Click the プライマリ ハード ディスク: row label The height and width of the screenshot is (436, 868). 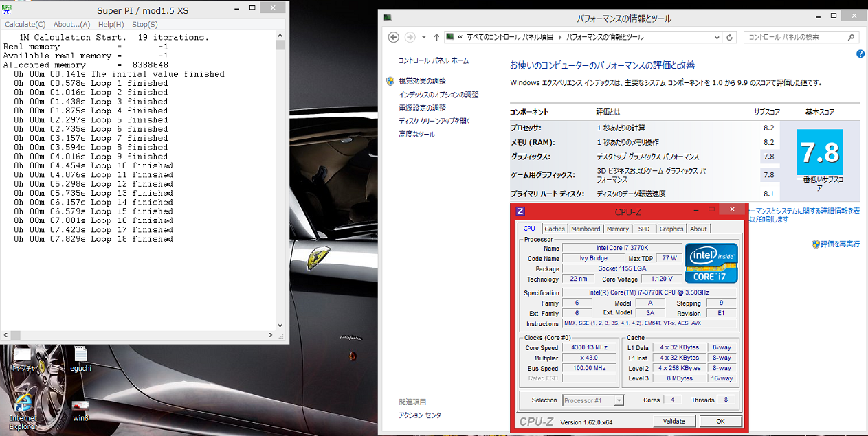tap(548, 194)
